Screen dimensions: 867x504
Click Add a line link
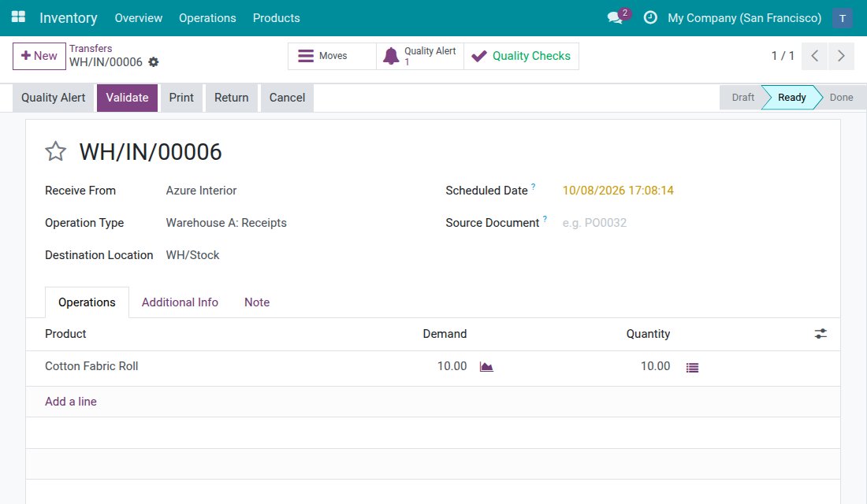[x=71, y=402]
